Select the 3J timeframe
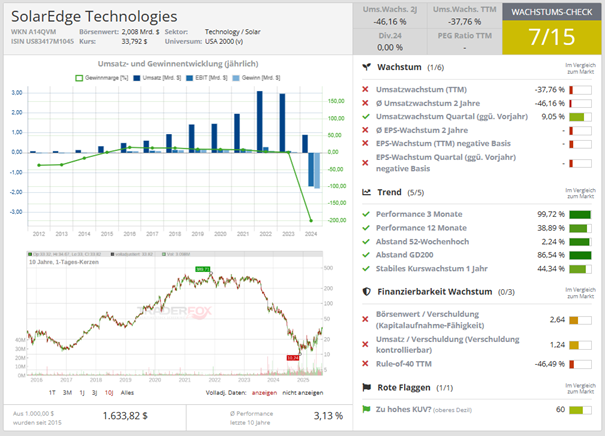The image size is (605, 436). coord(95,393)
